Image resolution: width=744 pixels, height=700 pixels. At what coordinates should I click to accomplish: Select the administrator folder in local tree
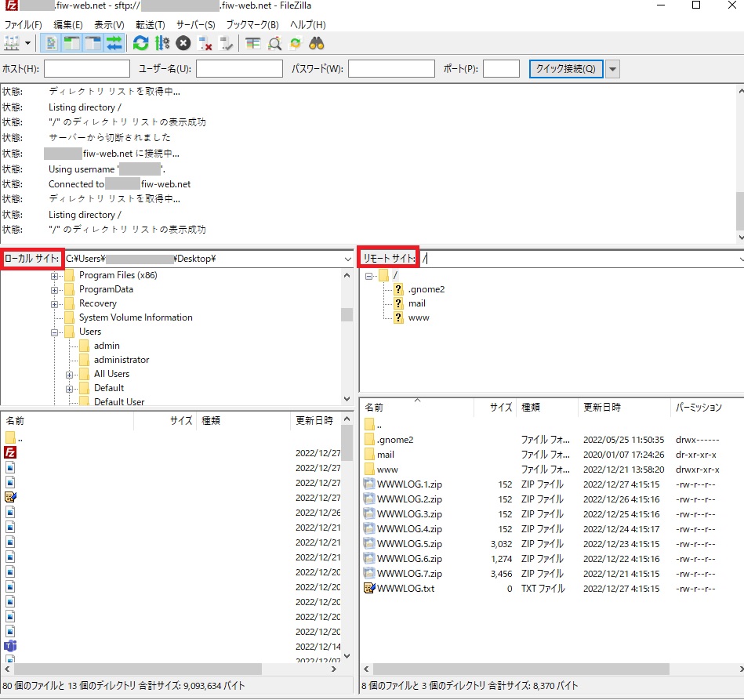(x=122, y=360)
